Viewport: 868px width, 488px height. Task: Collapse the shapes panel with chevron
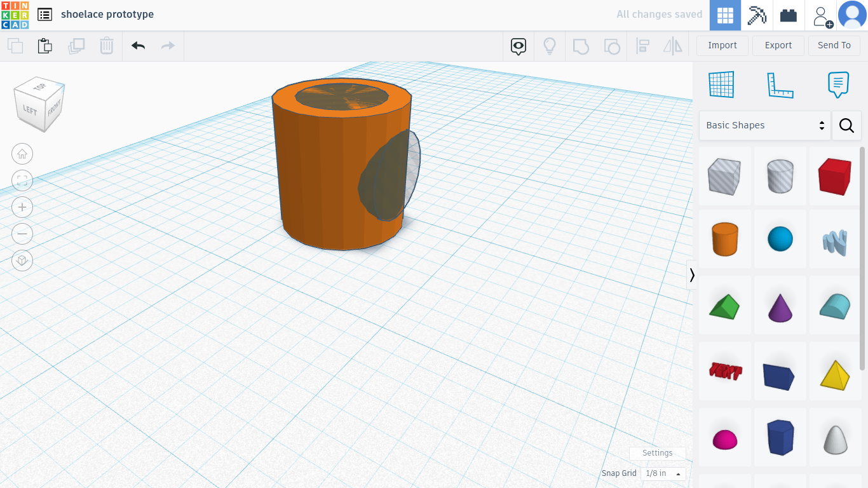[x=692, y=275]
